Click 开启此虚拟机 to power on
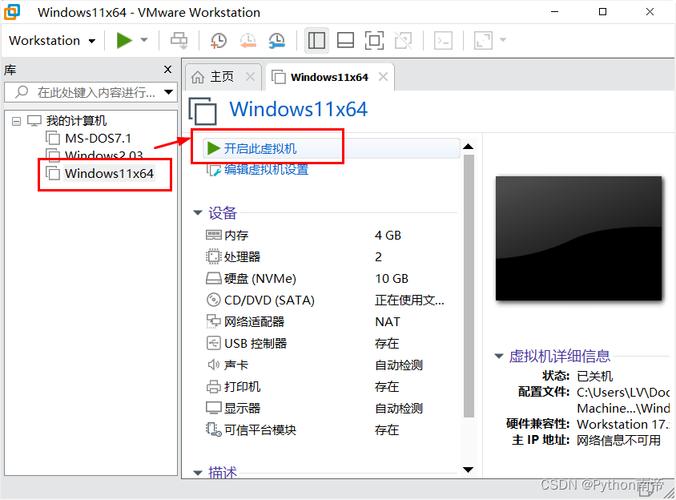Image resolution: width=676 pixels, height=500 pixels. tap(260, 149)
